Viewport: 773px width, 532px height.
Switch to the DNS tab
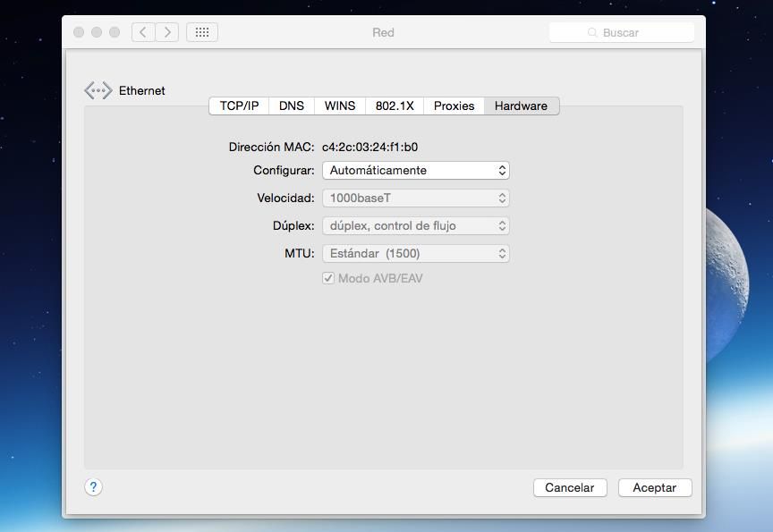[x=292, y=106]
